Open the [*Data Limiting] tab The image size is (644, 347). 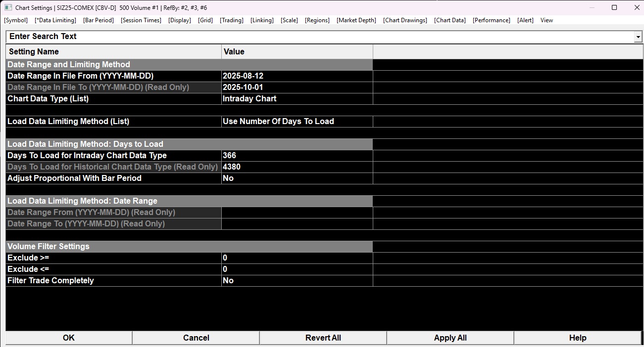(x=55, y=20)
